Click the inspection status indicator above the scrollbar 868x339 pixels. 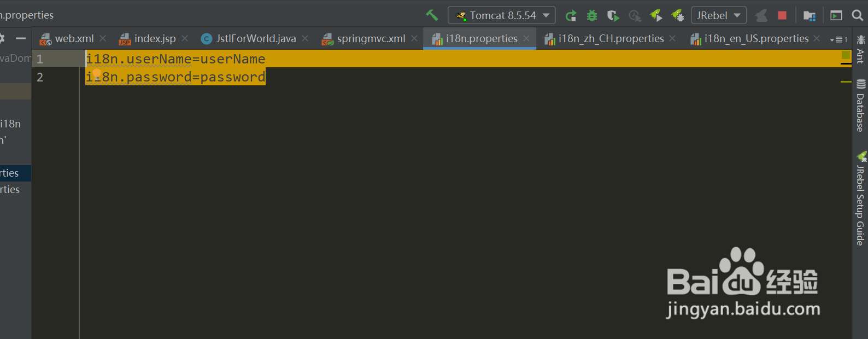tap(846, 55)
